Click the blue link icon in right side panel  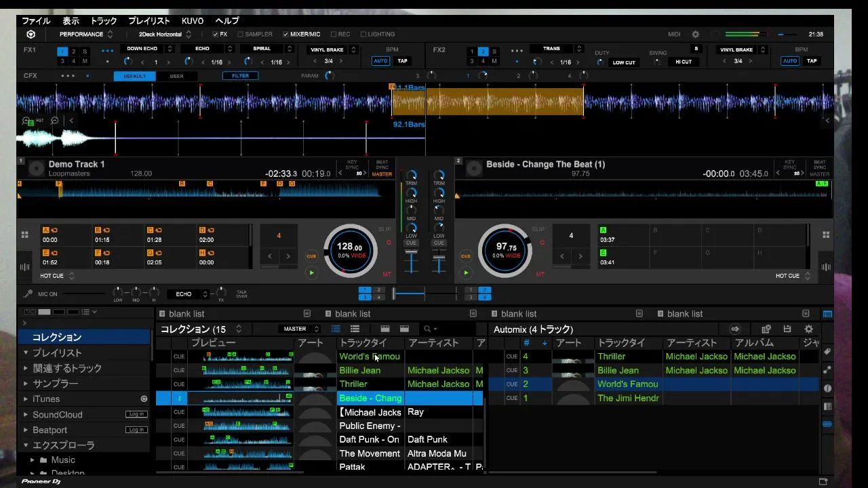[x=827, y=424]
